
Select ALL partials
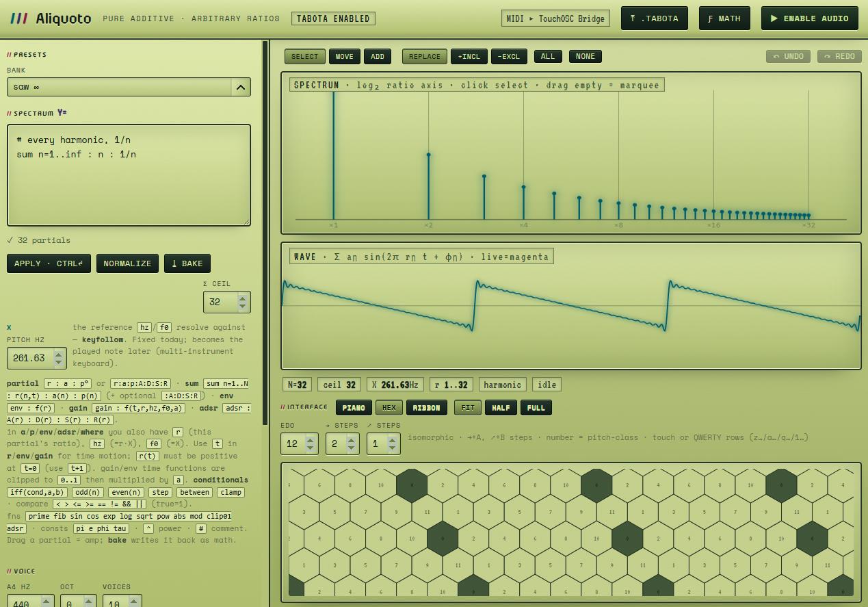coord(548,56)
